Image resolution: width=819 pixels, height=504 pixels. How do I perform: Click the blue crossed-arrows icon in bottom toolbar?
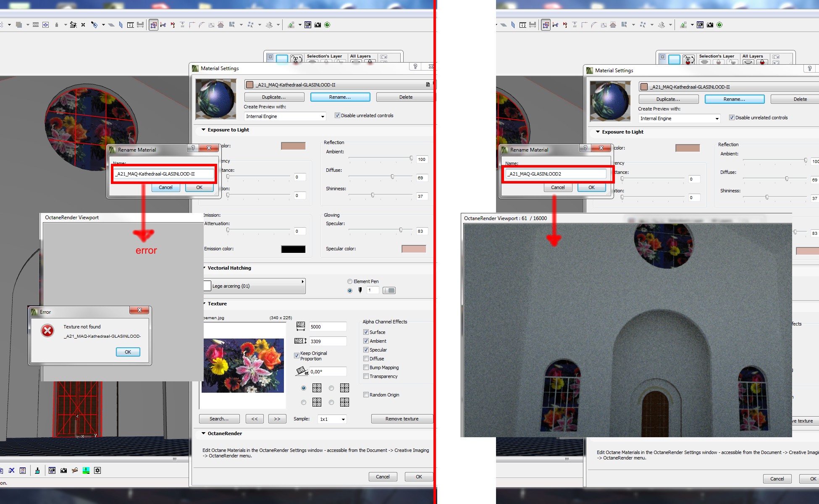(x=11, y=470)
